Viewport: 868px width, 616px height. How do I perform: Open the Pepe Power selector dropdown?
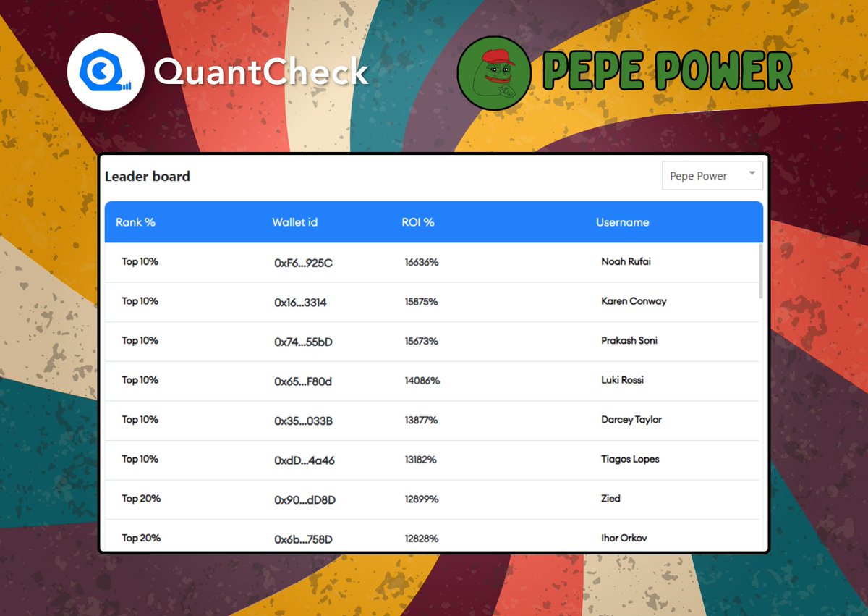[712, 175]
